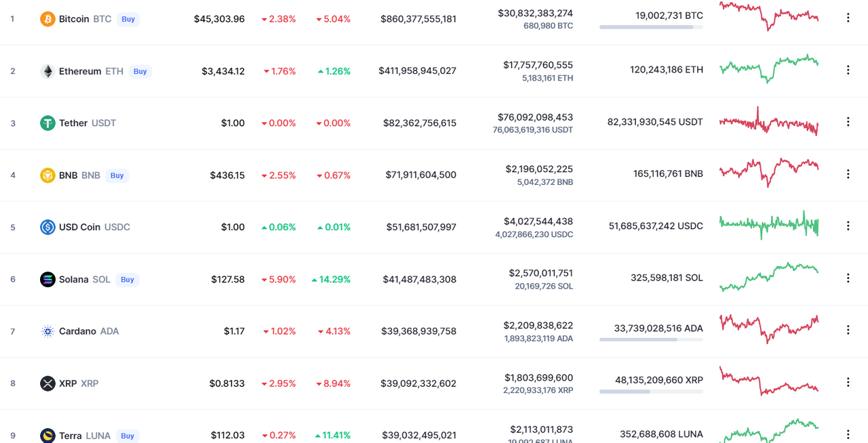Click the USD Coin logo
The height and width of the screenshot is (443, 868).
tap(47, 227)
